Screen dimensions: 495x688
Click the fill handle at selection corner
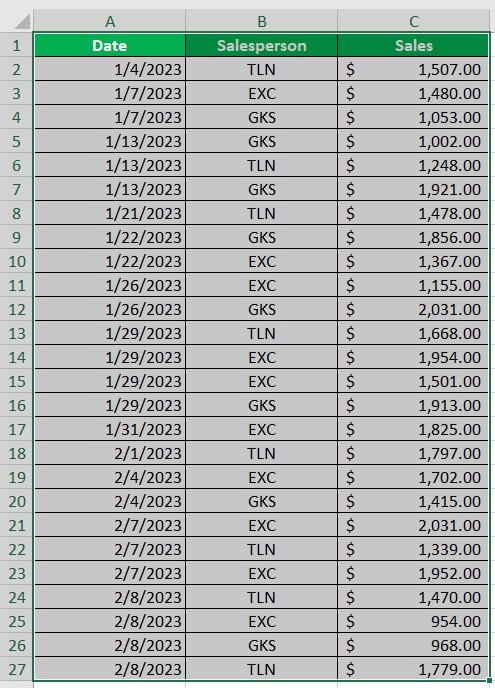(x=490, y=681)
